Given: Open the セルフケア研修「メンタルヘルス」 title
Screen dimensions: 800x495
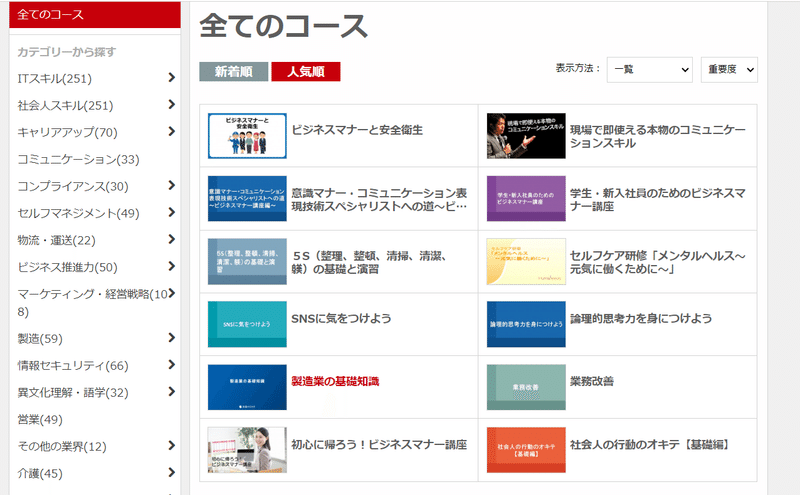Looking at the screenshot, I should 658,262.
